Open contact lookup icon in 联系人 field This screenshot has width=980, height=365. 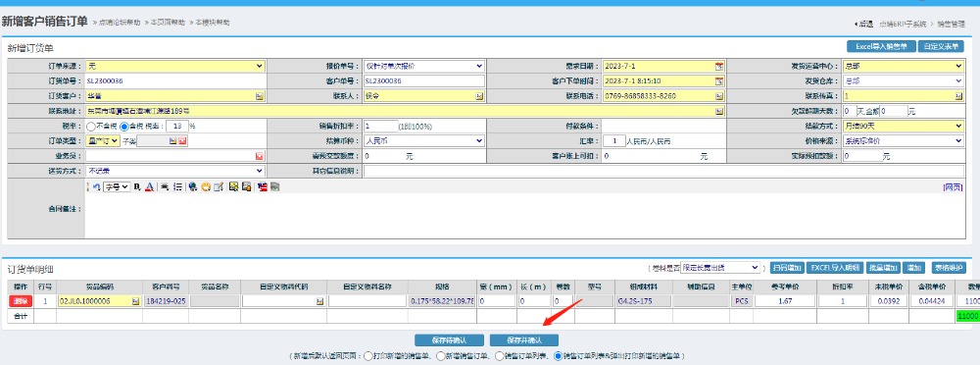coord(479,96)
